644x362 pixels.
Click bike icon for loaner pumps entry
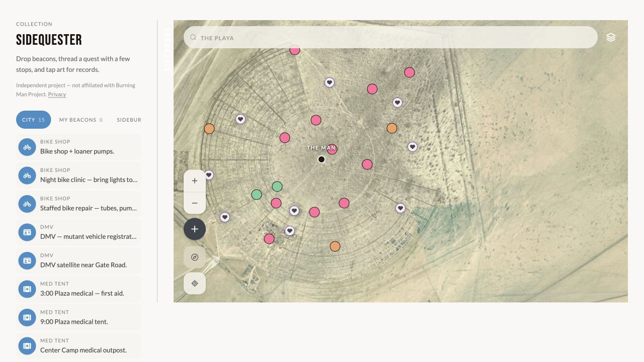[x=27, y=147]
